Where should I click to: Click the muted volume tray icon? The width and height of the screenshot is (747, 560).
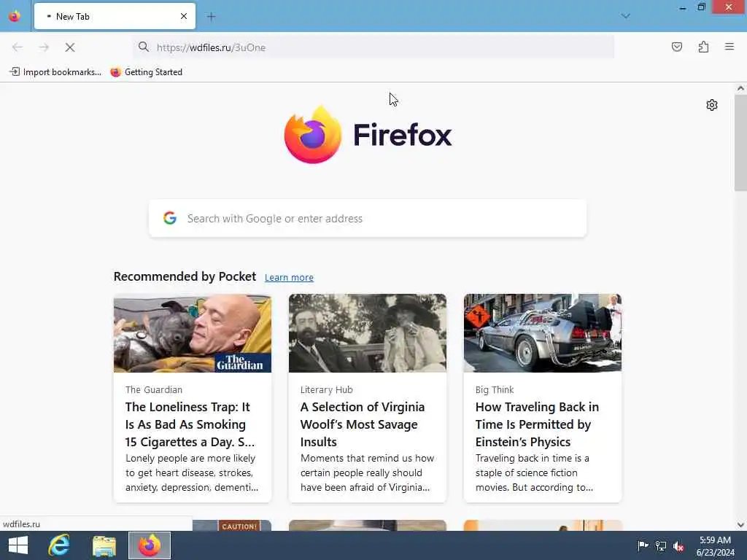(678, 546)
